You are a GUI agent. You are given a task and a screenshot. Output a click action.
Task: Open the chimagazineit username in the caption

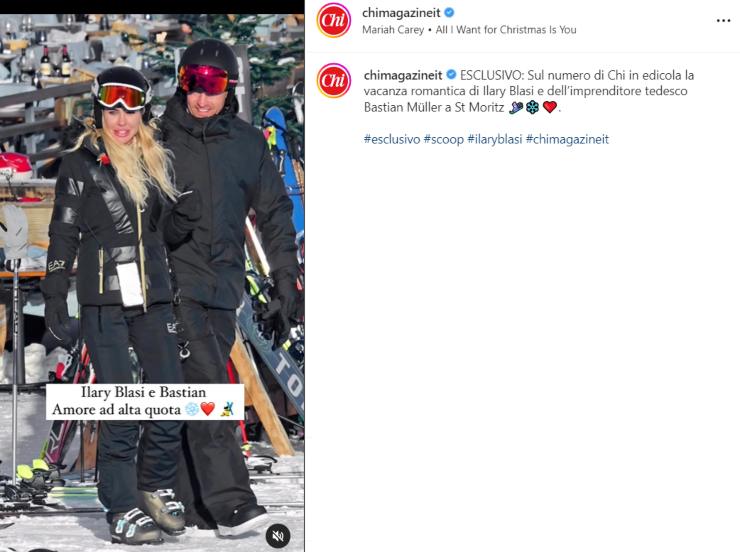403,75
